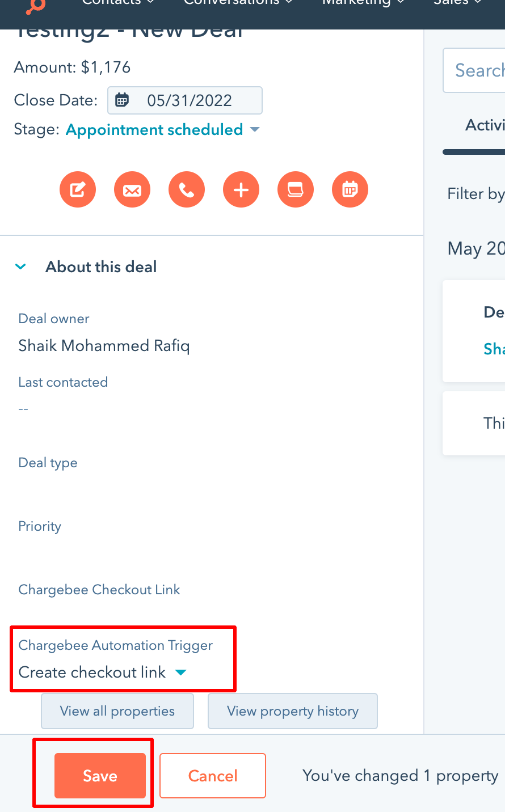This screenshot has height=812, width=505.
Task: Create a note with the note icon
Action: point(78,189)
